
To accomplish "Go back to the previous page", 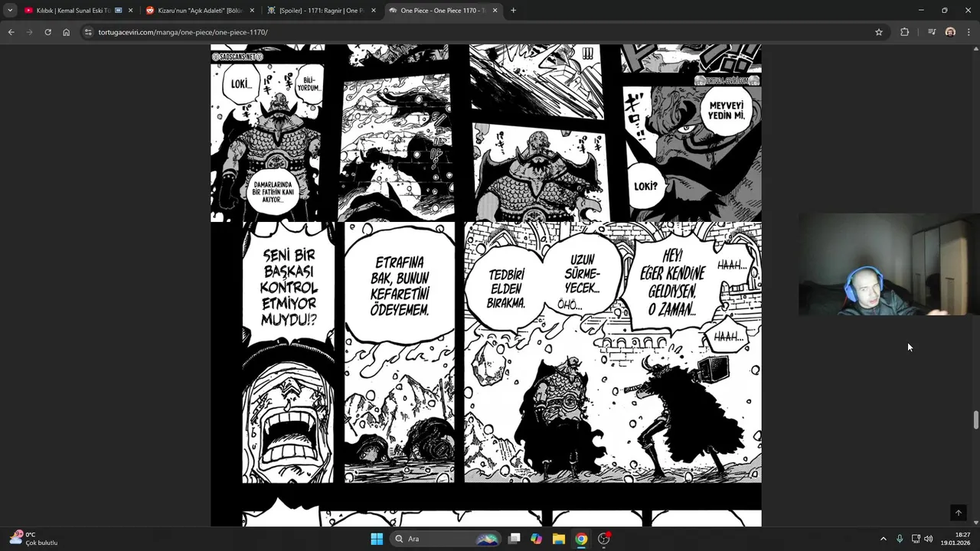I will point(11,32).
